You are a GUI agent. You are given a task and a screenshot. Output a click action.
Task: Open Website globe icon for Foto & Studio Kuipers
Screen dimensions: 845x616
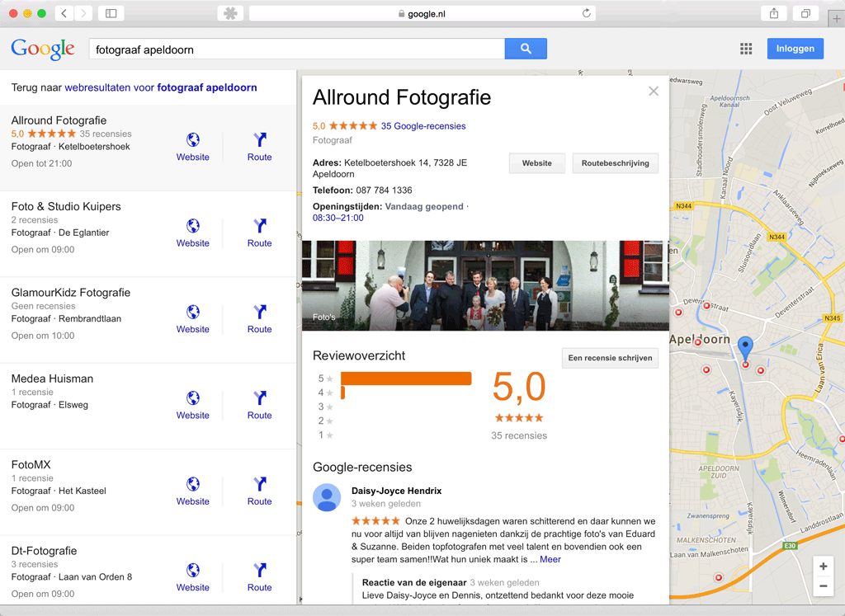coord(192,226)
